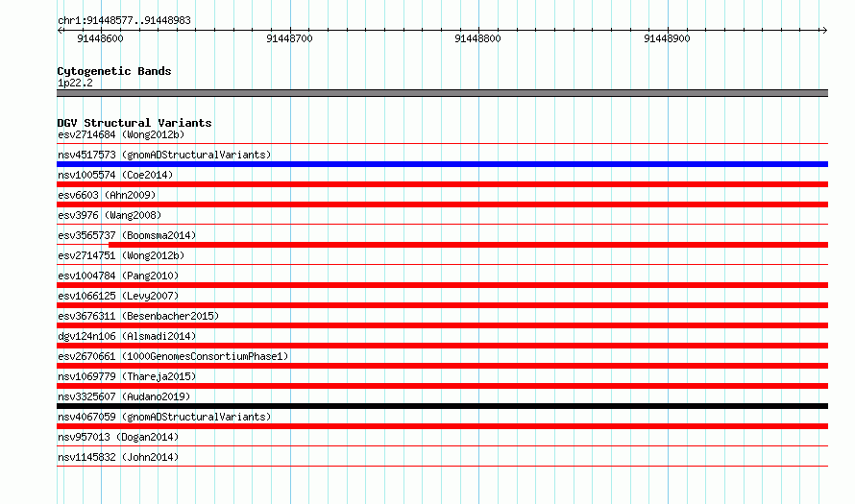This screenshot has width=855, height=504.
Task: Open variant esv2714684 (Wong2012b)
Action: tap(121, 134)
